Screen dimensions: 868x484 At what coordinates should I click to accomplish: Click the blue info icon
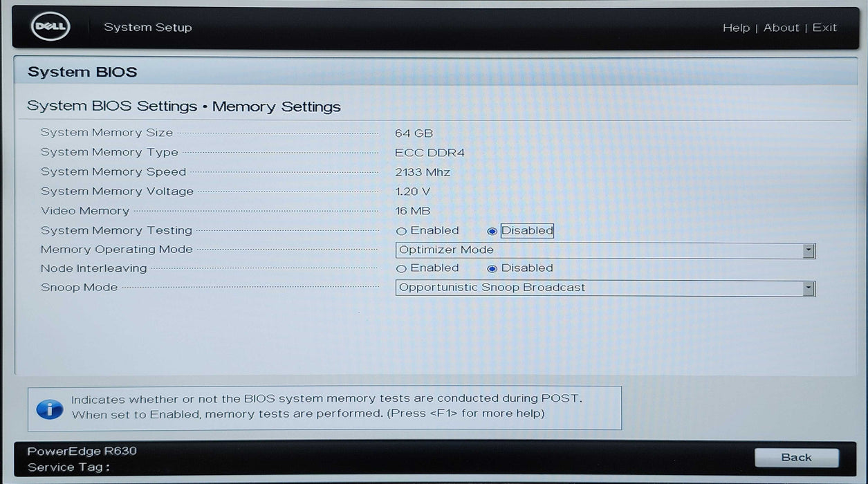click(50, 408)
